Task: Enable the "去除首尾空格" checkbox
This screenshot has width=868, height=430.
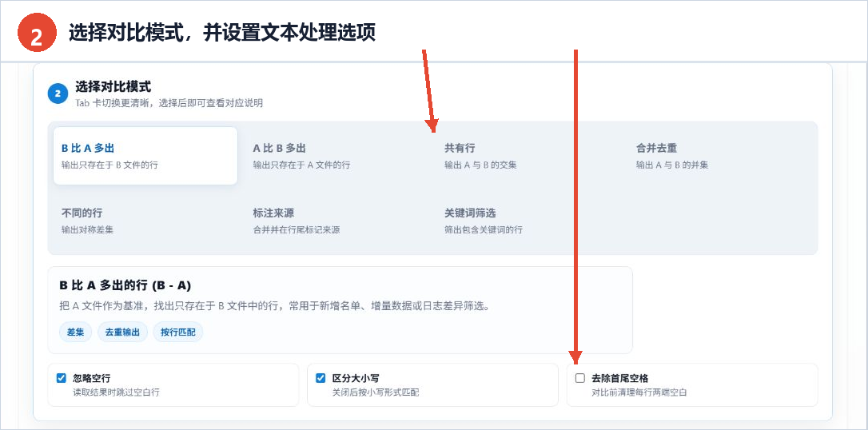Action: click(x=580, y=379)
